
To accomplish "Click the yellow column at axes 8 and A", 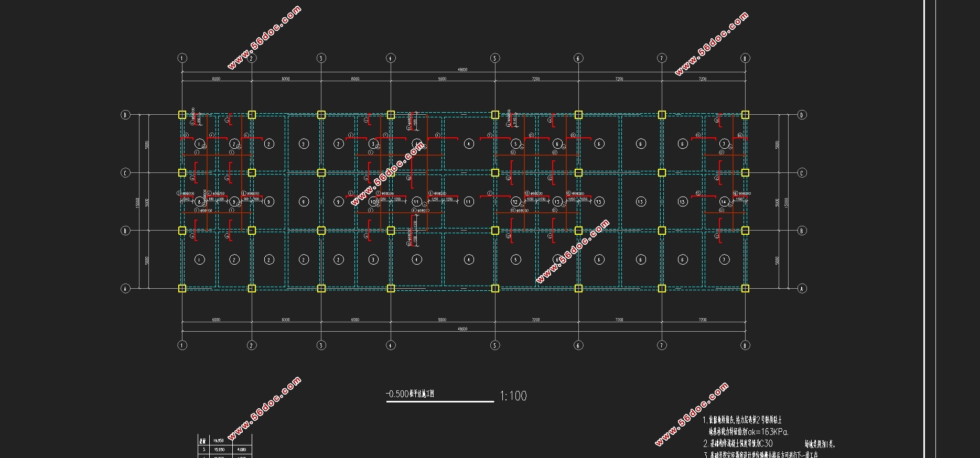I will (745, 288).
